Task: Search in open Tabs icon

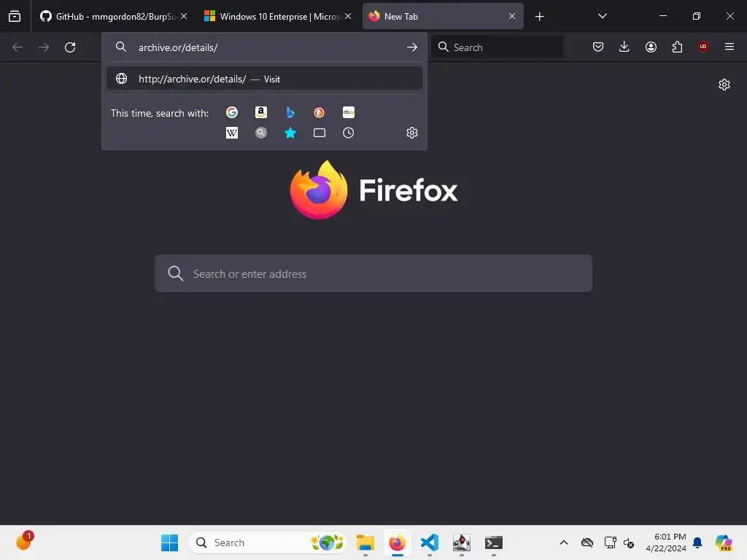Action: tap(320, 133)
